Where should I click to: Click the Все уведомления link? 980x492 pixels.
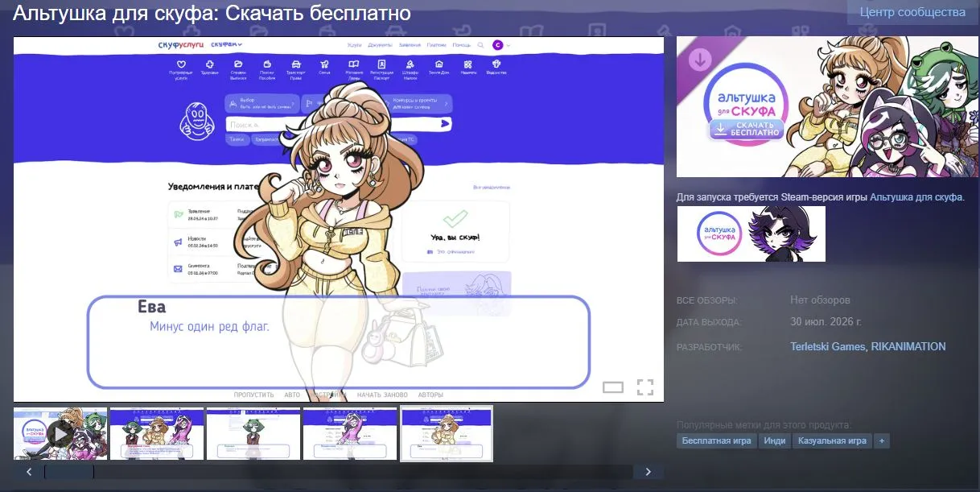click(x=492, y=188)
